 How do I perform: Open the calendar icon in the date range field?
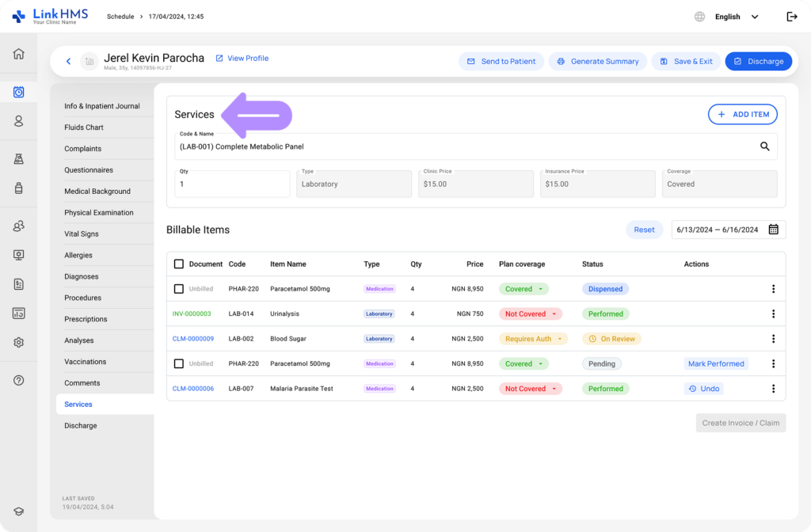773,230
